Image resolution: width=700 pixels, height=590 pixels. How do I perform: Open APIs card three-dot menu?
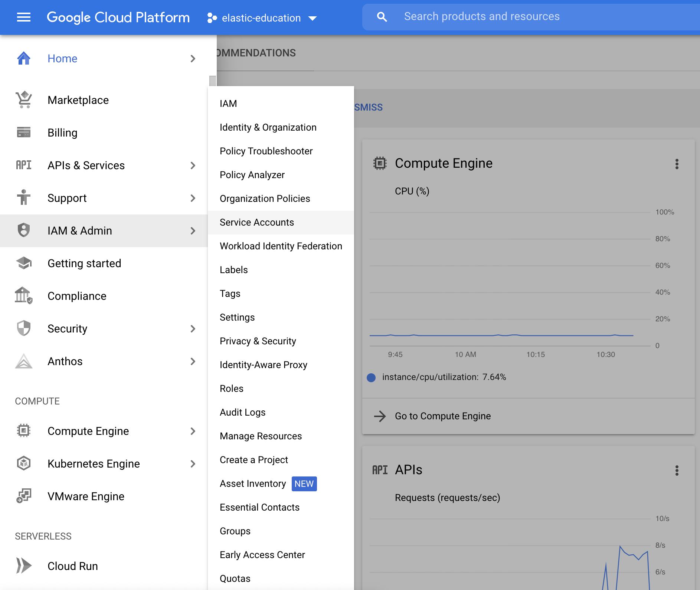click(677, 471)
